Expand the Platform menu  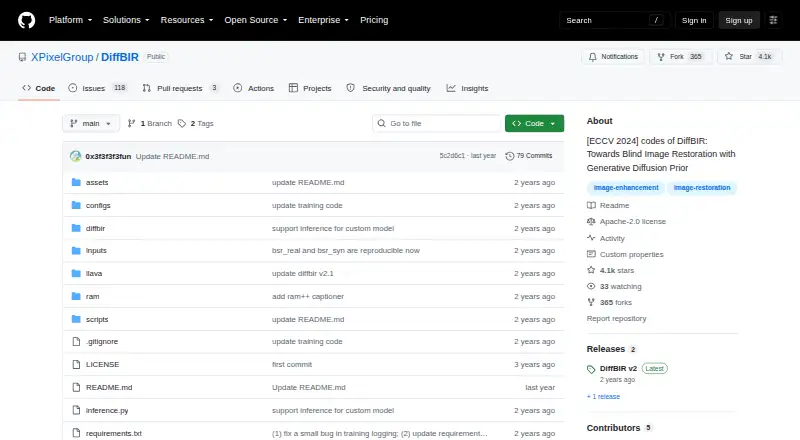pyautogui.click(x=70, y=20)
